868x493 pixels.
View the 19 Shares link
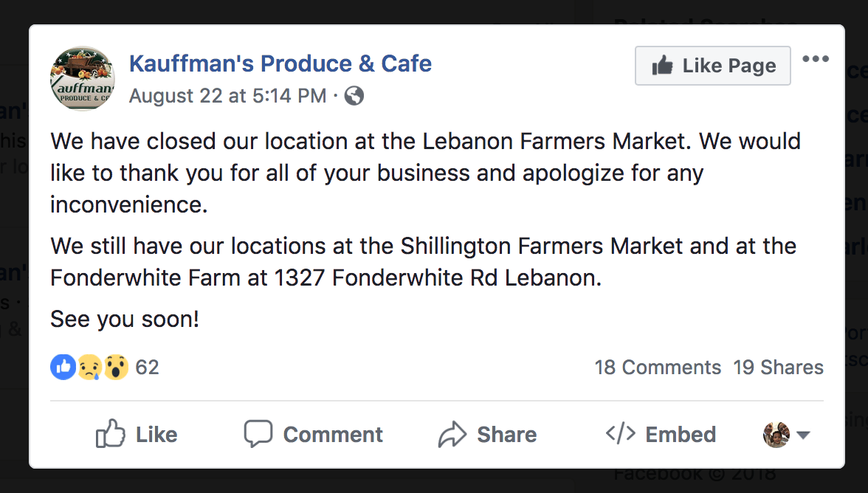tap(778, 368)
